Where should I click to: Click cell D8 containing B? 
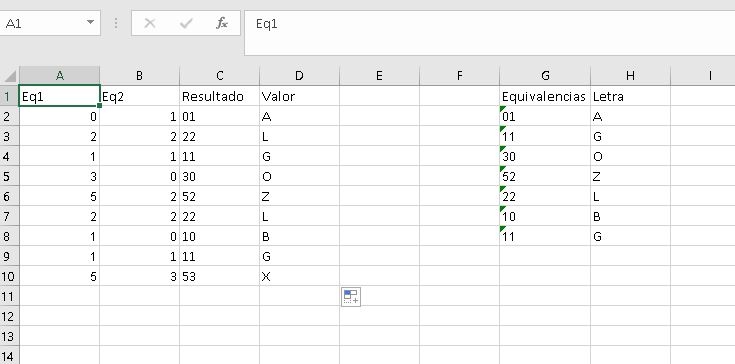tap(299, 236)
